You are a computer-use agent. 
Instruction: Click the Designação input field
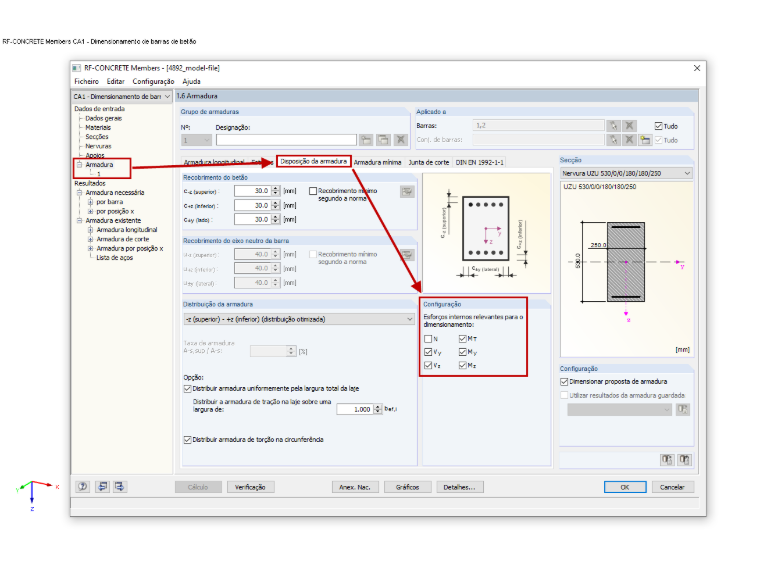286,140
